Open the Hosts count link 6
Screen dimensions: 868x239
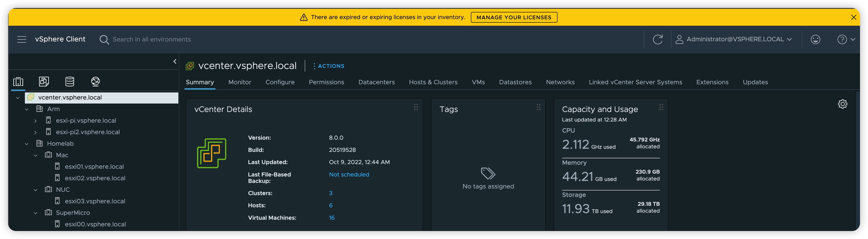(330, 205)
